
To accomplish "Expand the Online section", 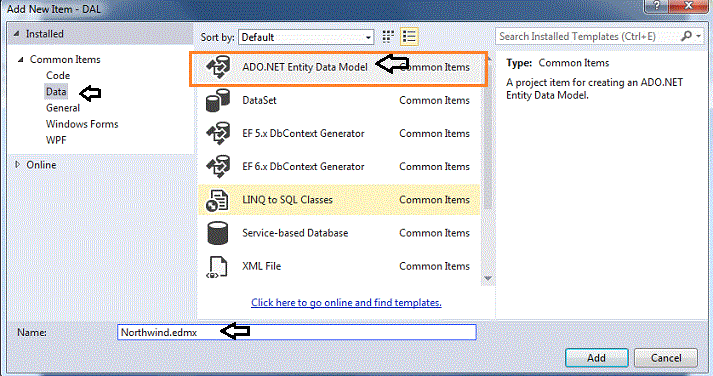I will (x=17, y=165).
